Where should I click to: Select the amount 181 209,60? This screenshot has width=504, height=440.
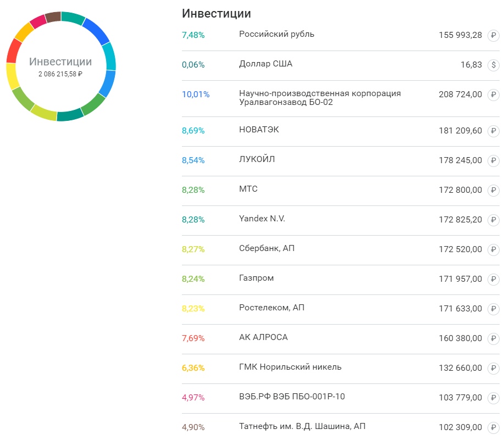pos(460,131)
